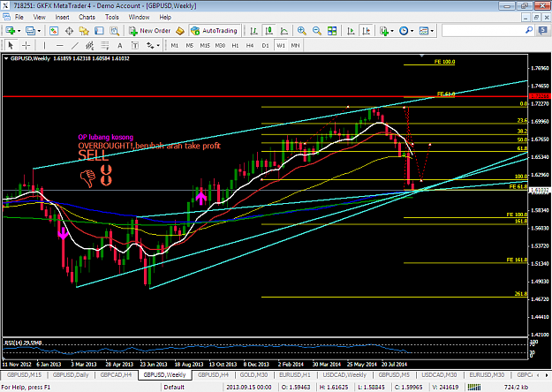This screenshot has width=552, height=392.
Task: Open the Help menu
Action: 165,17
